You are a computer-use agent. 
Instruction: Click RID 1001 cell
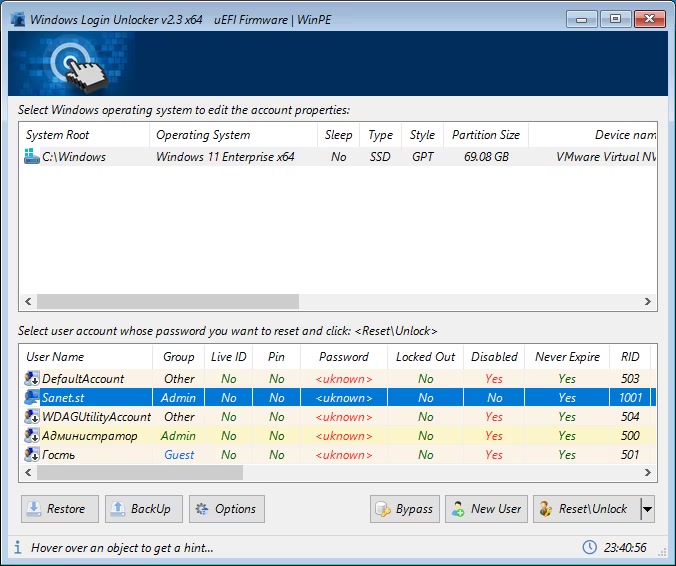click(630, 397)
